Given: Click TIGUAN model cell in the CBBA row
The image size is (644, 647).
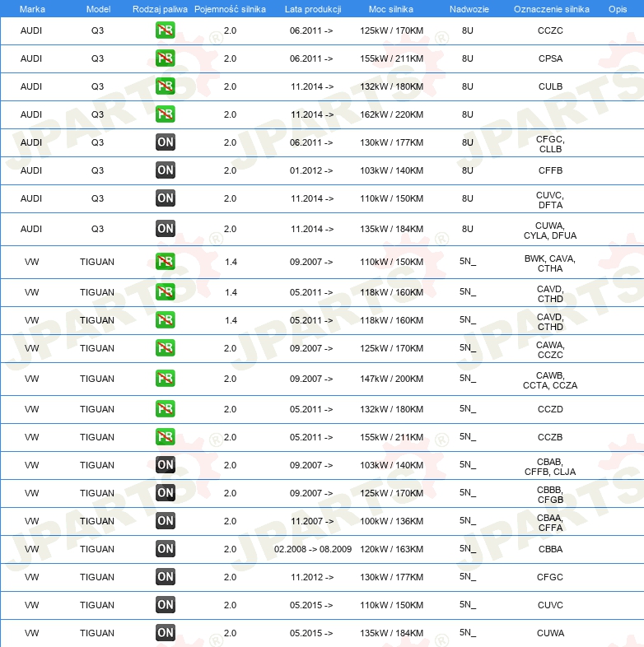Looking at the screenshot, I should pyautogui.click(x=97, y=549).
